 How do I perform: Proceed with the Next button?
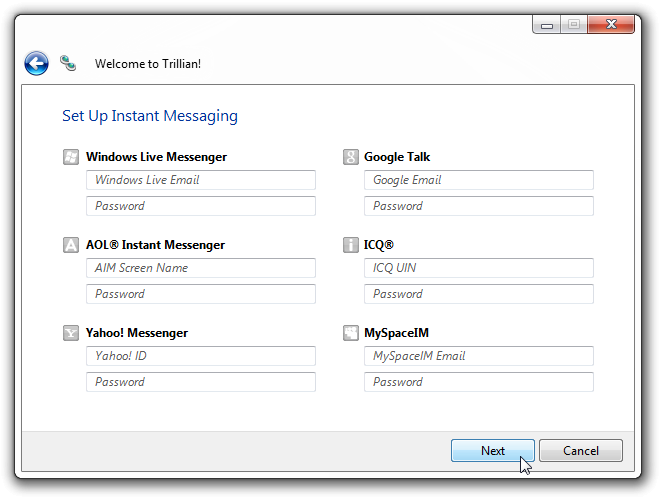click(x=493, y=451)
